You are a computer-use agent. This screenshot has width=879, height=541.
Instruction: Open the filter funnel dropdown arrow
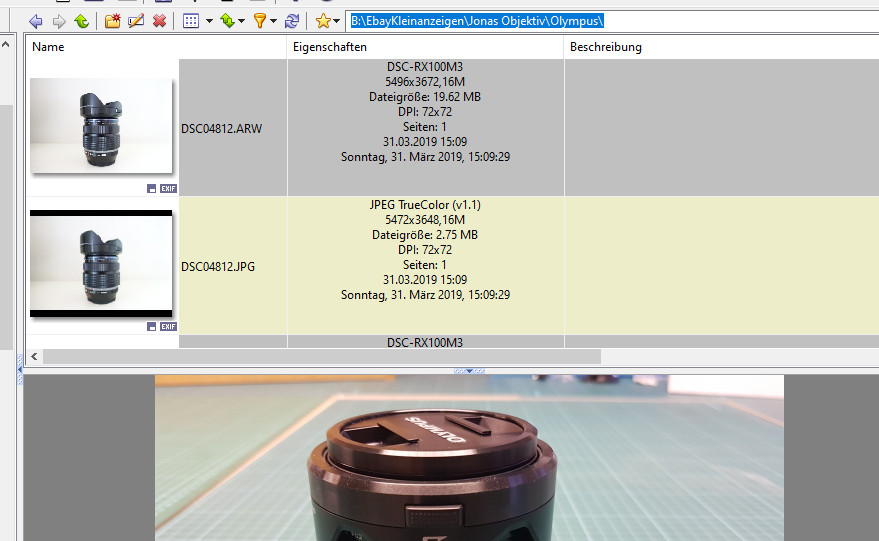pyautogui.click(x=273, y=21)
